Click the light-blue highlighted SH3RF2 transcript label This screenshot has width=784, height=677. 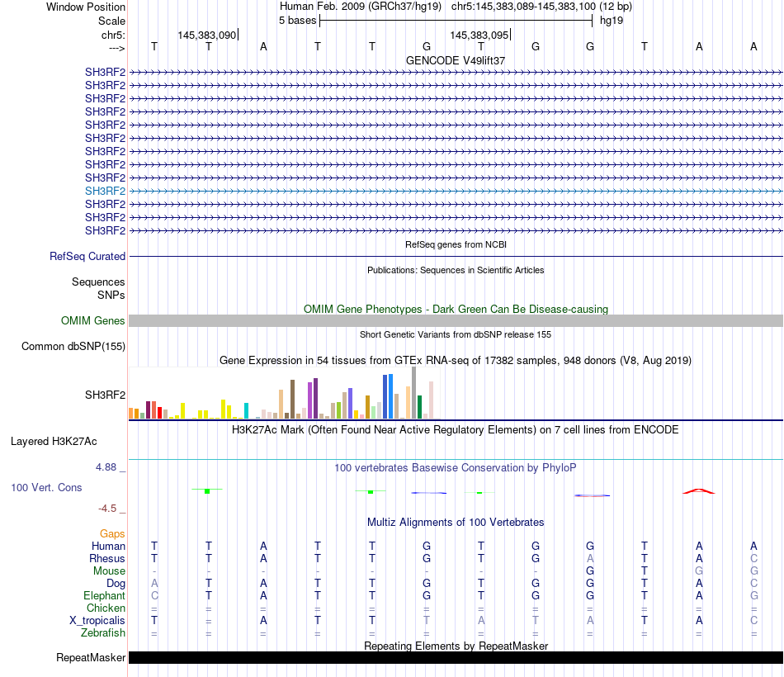pos(105,192)
